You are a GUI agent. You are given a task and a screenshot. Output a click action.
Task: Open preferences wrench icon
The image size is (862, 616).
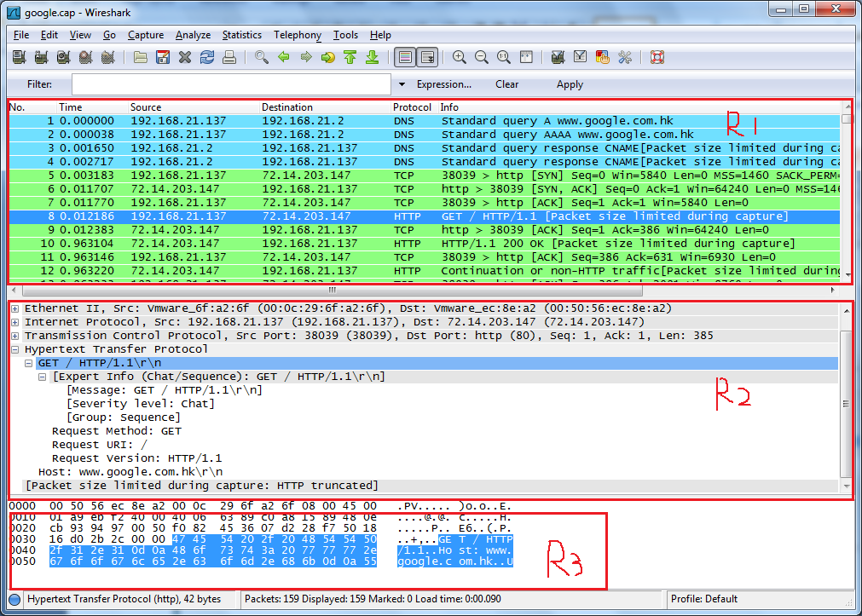[624, 57]
